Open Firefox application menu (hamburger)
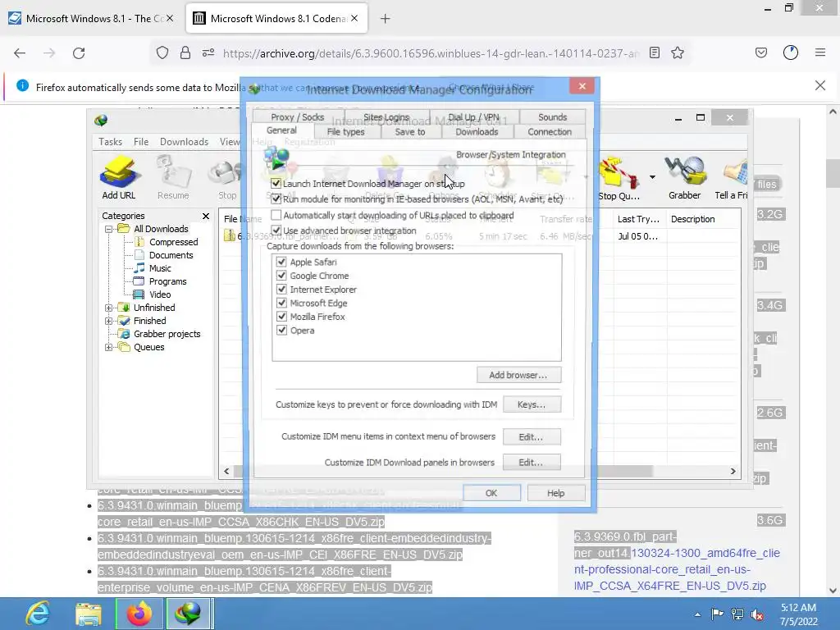Screen dimensions: 840x630 pyautogui.click(x=820, y=52)
